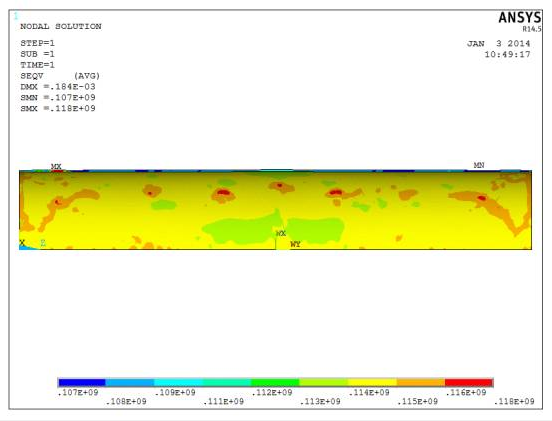
Task: Click the WY axis label on plot
Action: (295, 244)
